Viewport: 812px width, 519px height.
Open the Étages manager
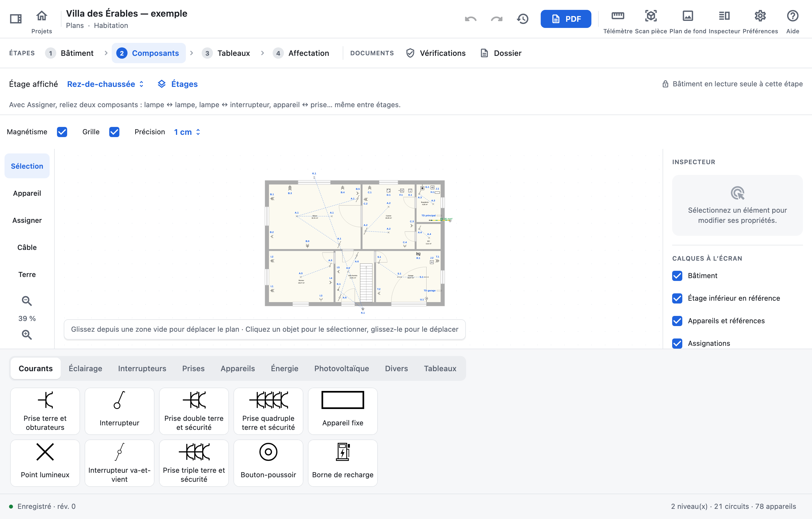(178, 84)
